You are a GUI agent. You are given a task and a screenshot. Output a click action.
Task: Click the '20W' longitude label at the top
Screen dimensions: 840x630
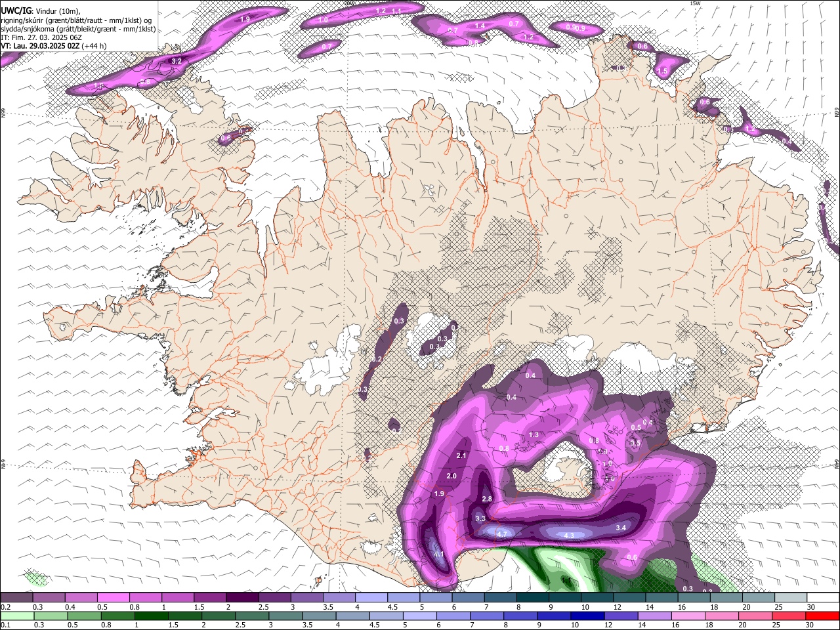[349, 3]
